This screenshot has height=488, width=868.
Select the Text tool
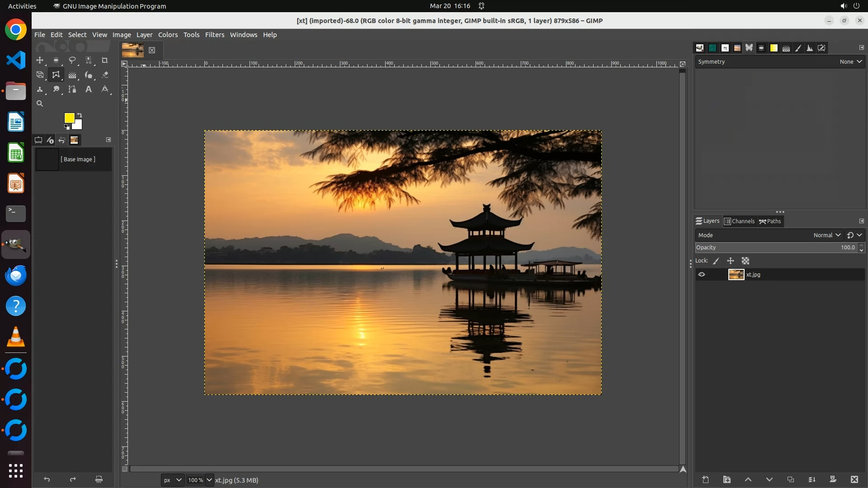click(89, 89)
